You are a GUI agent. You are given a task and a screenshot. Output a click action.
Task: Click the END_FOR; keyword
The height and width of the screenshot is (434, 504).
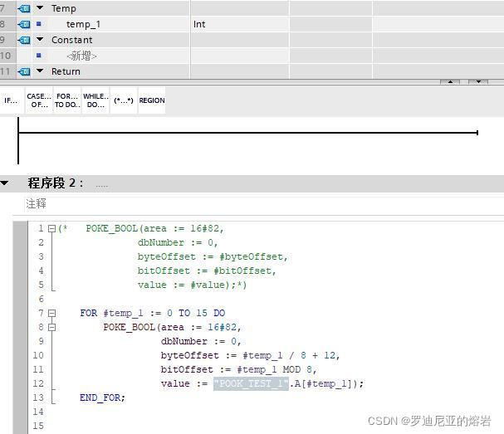coord(102,397)
